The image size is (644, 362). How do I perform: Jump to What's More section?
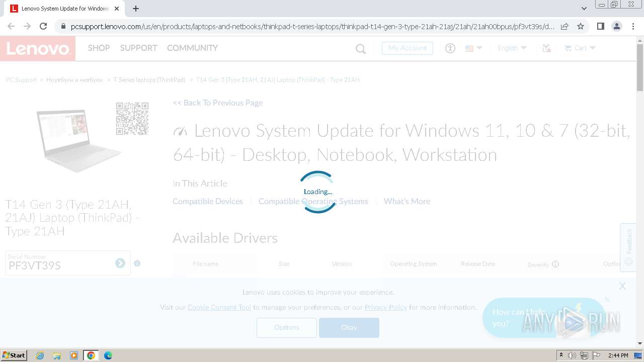[407, 201]
